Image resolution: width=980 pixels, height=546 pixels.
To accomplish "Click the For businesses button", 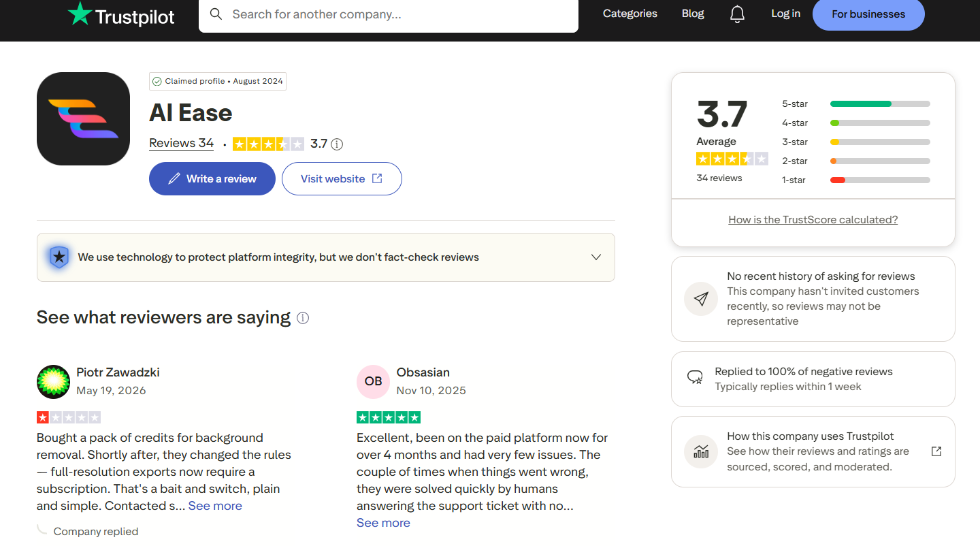I will [x=868, y=14].
